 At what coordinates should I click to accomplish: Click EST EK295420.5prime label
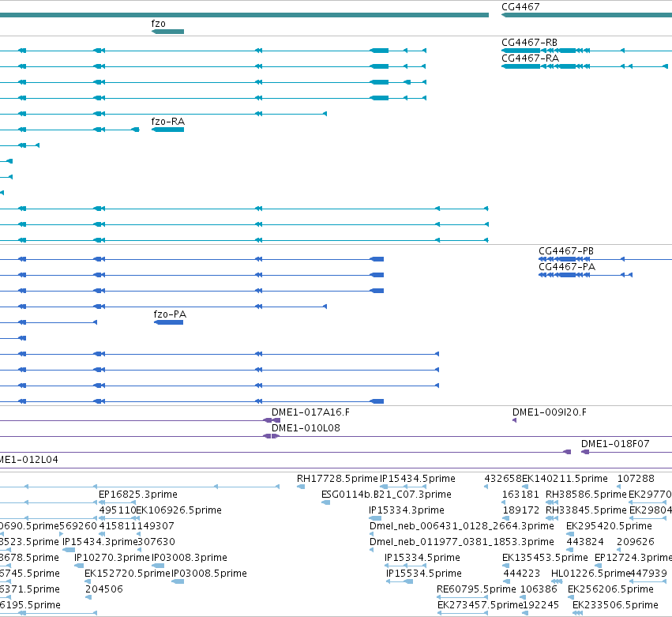tap(609, 526)
